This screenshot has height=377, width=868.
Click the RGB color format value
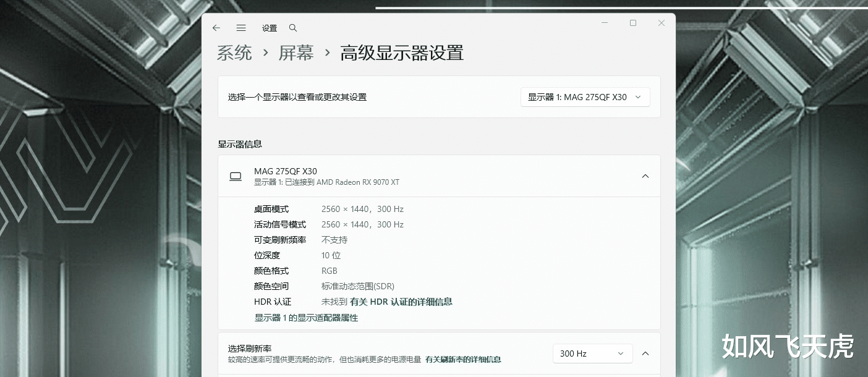click(x=330, y=271)
